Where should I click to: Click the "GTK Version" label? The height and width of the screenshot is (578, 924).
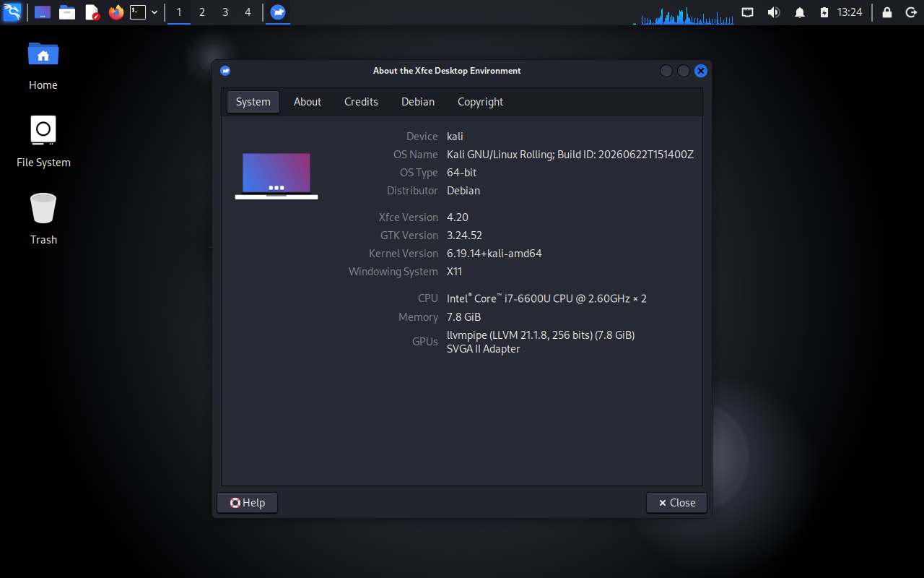[x=409, y=236]
